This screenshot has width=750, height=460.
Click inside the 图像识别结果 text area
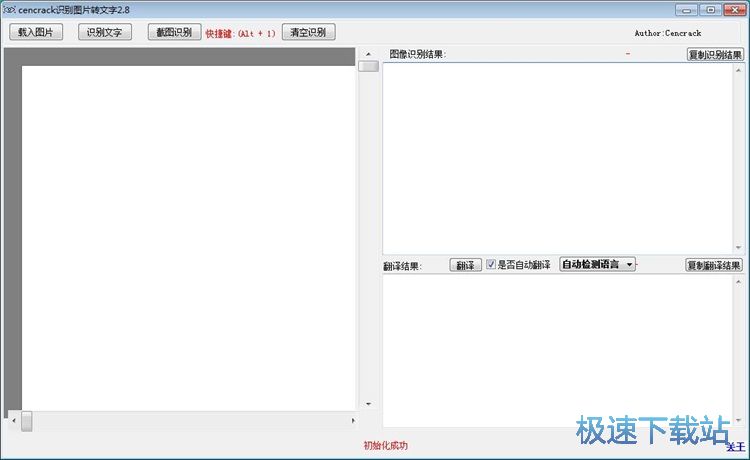tap(558, 158)
